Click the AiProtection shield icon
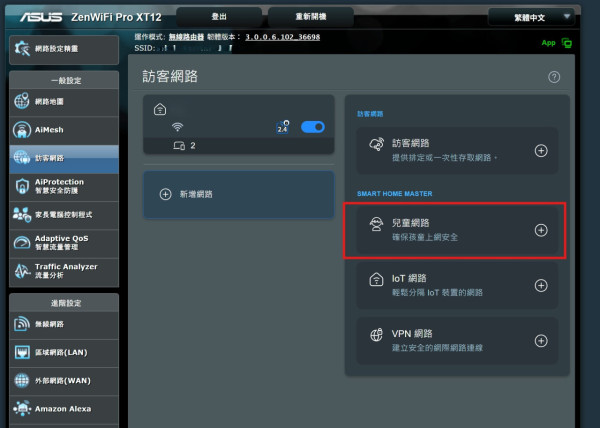The width and height of the screenshot is (600, 428). pos(22,186)
